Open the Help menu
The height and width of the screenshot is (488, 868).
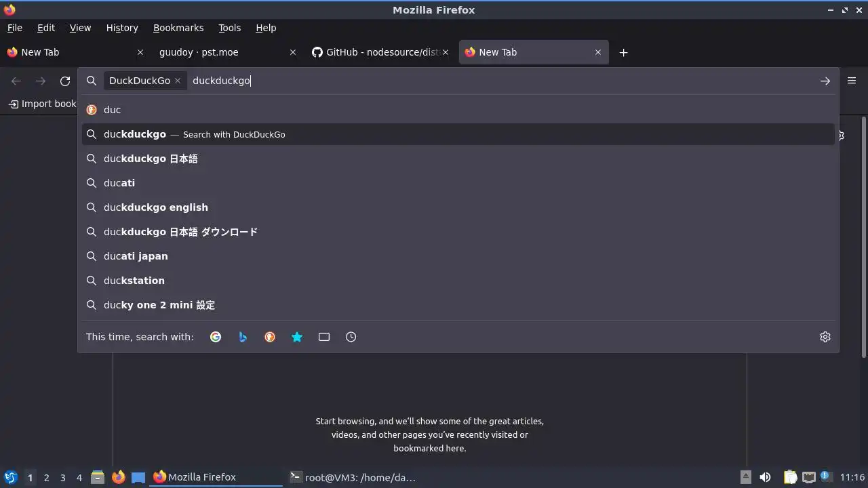[x=266, y=28]
